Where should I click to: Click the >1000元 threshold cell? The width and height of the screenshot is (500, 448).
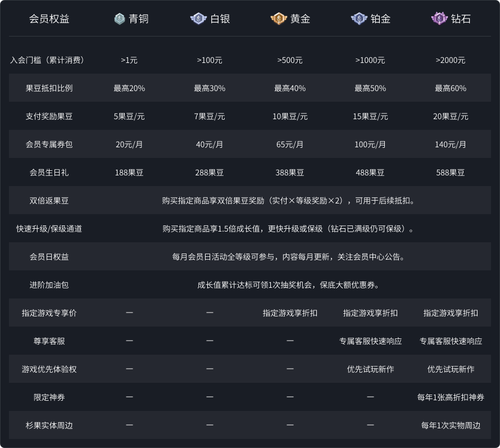(370, 60)
